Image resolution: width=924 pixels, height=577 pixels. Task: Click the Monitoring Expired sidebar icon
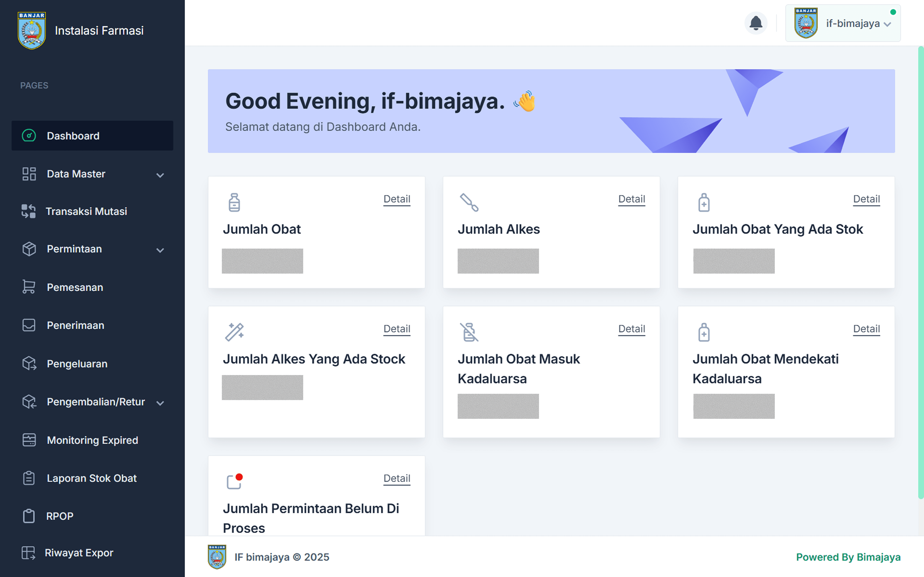[29, 440]
